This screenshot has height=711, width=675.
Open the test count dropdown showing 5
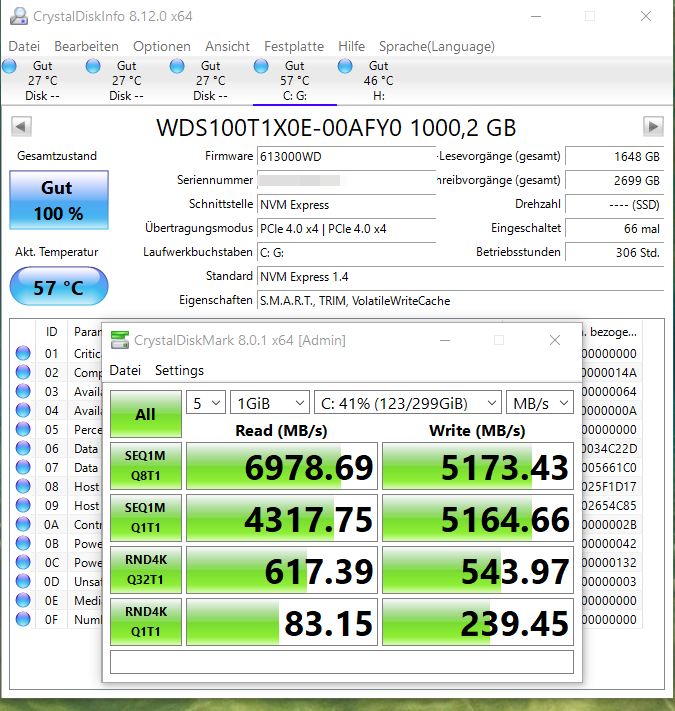click(206, 403)
